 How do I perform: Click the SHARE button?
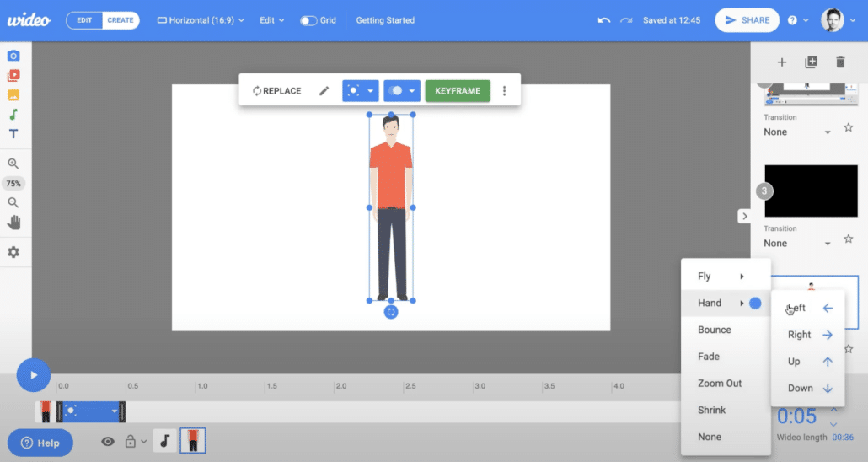[x=747, y=20]
